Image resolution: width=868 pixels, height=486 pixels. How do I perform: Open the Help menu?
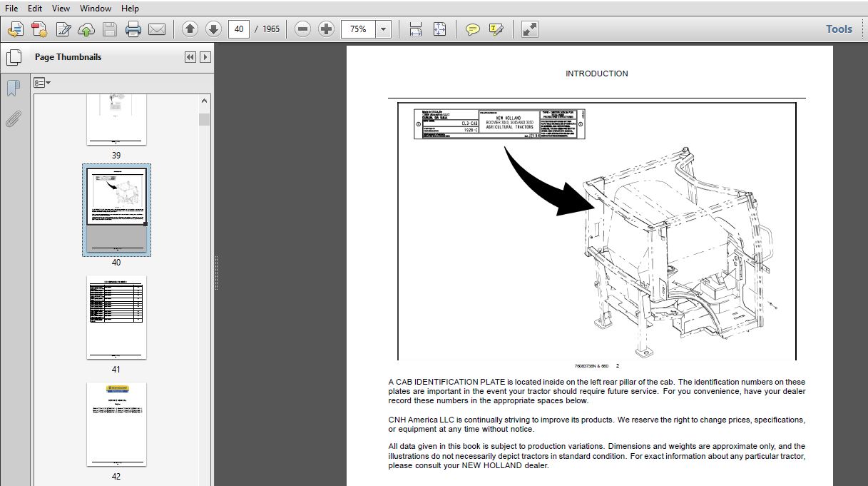coord(130,9)
